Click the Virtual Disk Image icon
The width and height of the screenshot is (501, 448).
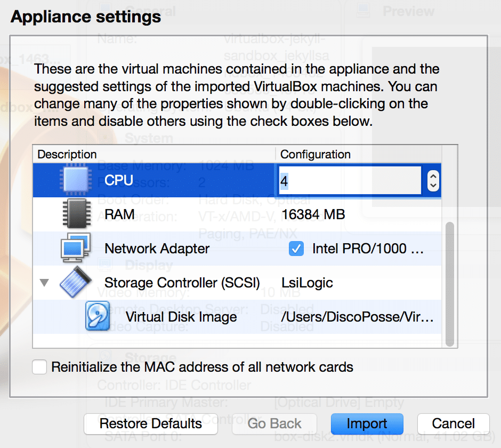coord(98,316)
